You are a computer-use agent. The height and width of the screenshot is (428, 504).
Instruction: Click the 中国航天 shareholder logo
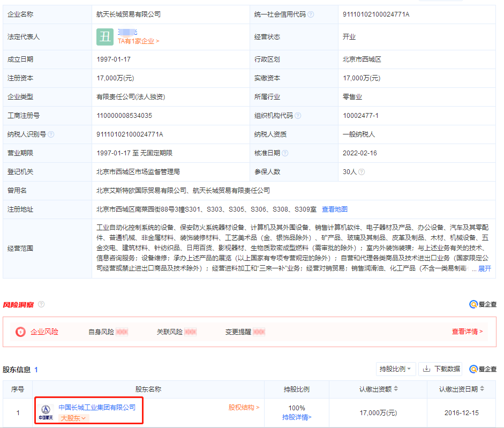pos(46,412)
